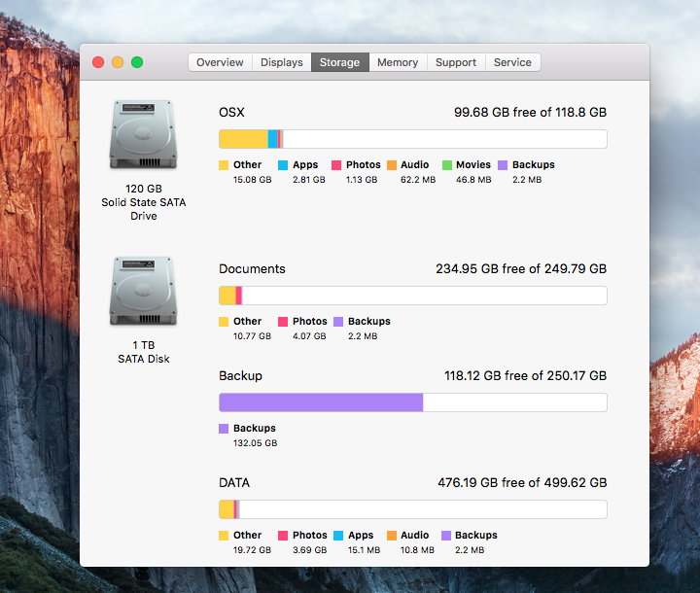The height and width of the screenshot is (593, 700).
Task: Open the Displays tab
Action: pyautogui.click(x=282, y=62)
